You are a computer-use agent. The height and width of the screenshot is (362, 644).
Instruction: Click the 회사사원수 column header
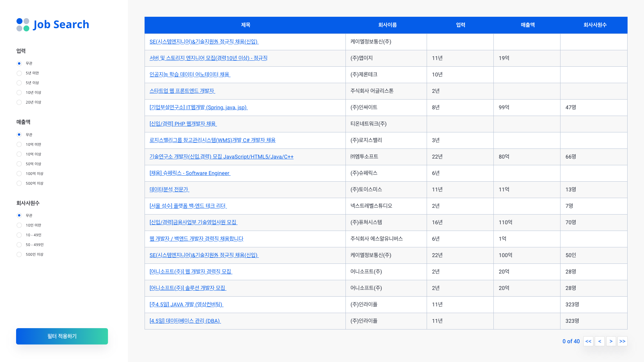click(595, 25)
